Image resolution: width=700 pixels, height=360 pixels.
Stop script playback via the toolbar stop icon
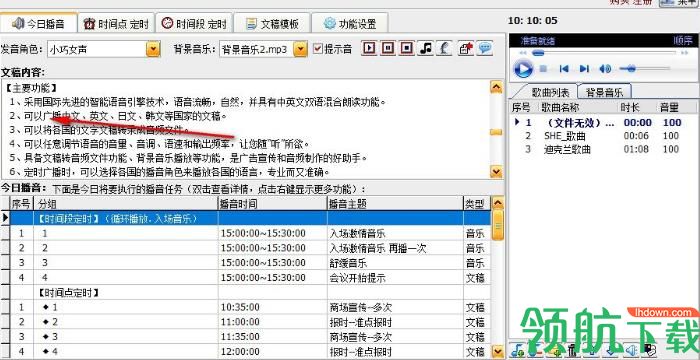click(x=406, y=48)
